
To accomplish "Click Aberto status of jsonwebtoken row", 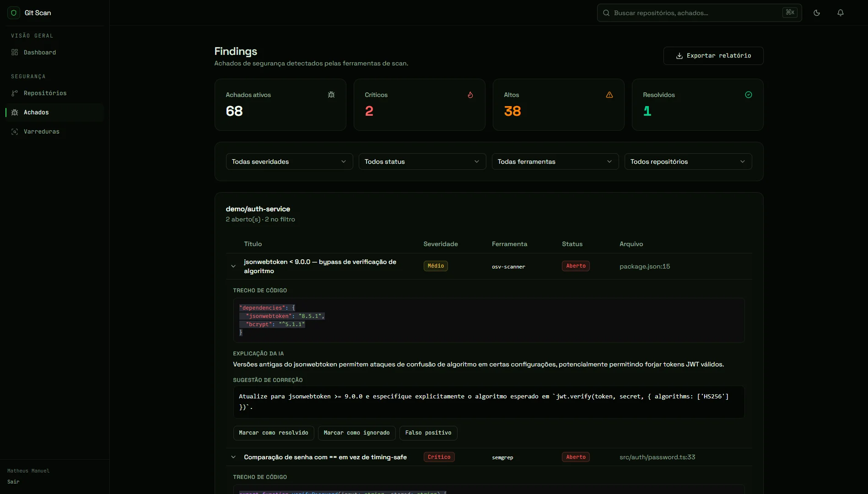I will 576,266.
